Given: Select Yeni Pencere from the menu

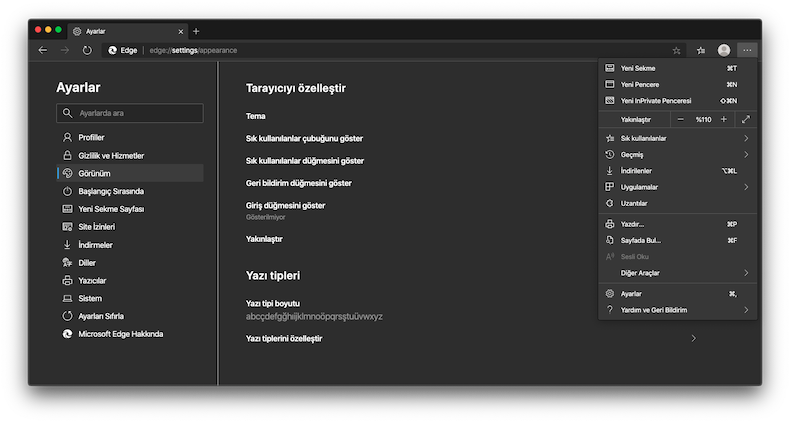Looking at the screenshot, I should (x=678, y=85).
